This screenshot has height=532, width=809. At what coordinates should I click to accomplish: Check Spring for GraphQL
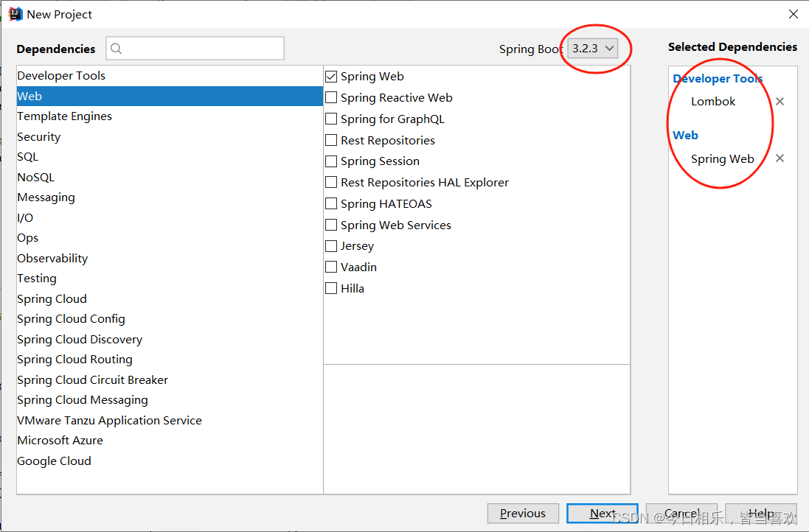[331, 119]
